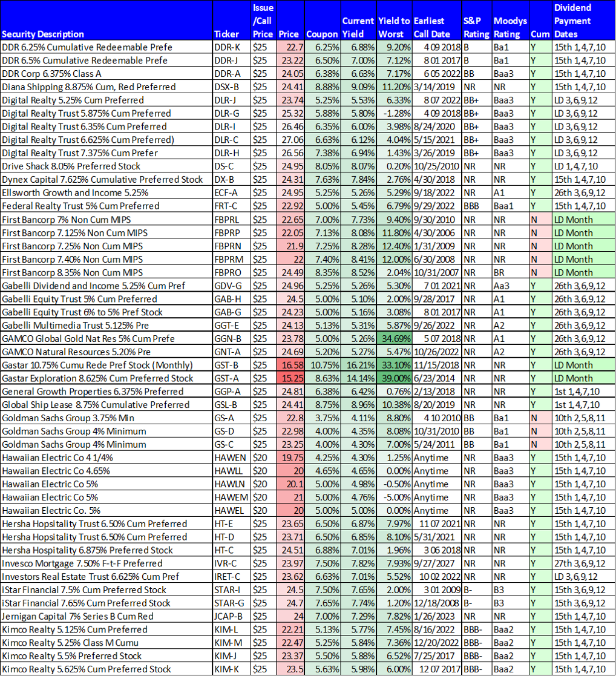Select the -1.28% yield to worst cell

coord(394,113)
